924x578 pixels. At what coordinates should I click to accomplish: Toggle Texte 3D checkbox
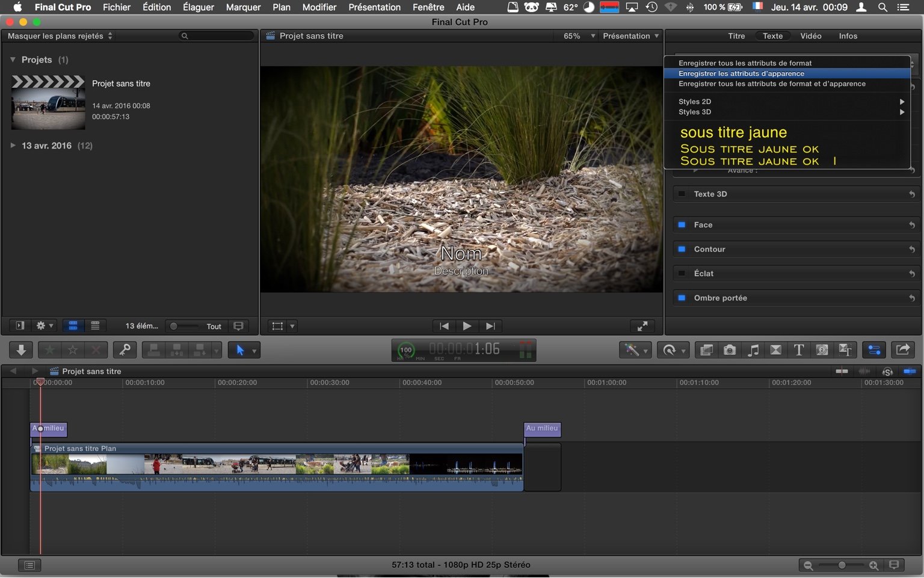682,194
